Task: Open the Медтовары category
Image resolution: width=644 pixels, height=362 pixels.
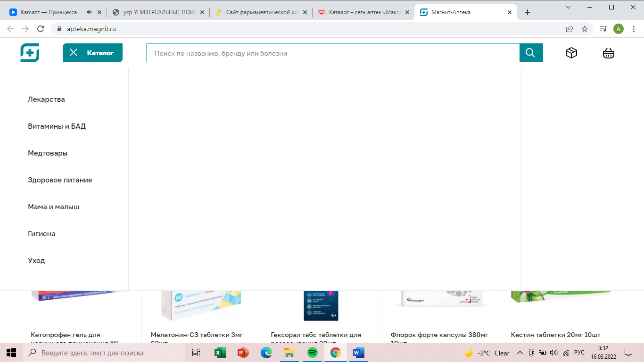Action: [48, 153]
